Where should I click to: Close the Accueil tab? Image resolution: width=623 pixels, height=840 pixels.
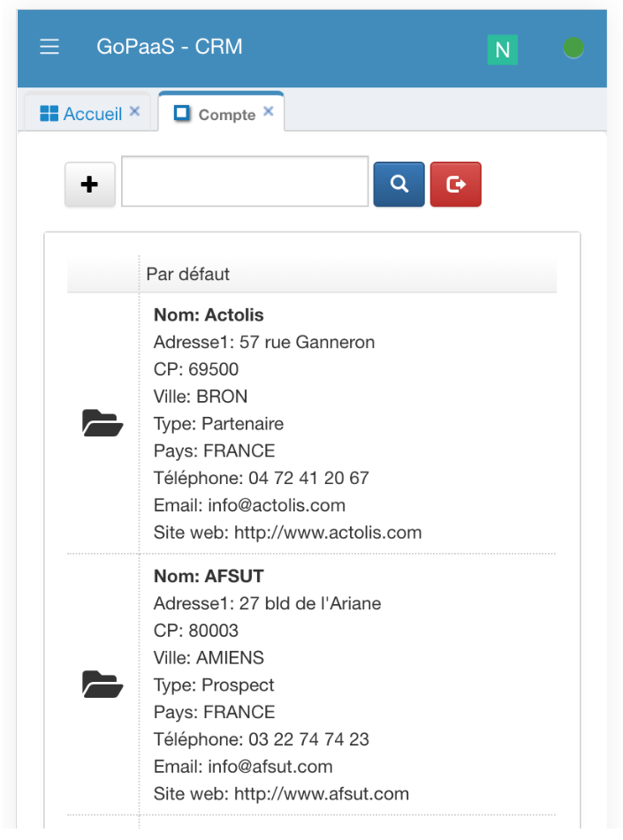(135, 111)
